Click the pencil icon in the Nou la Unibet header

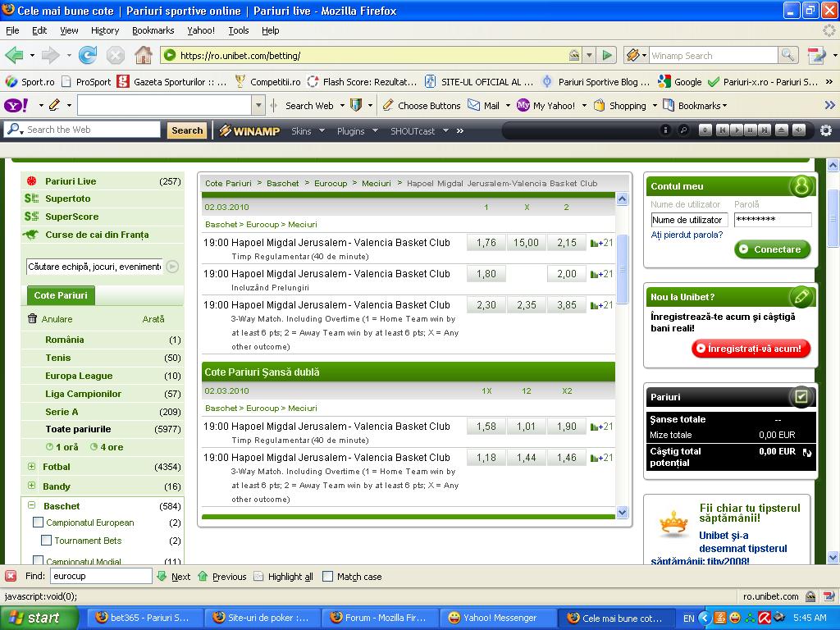[x=801, y=296]
